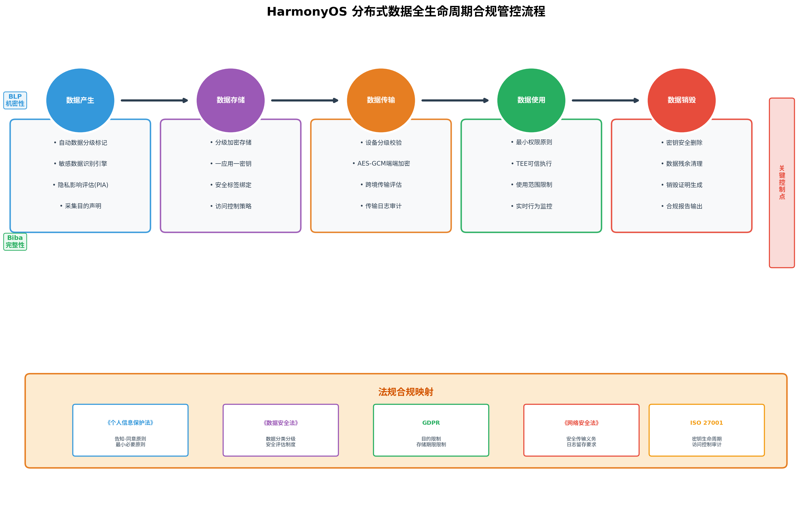812x506 pixels.
Task: Click the text 目的限制
Action: [x=431, y=439]
